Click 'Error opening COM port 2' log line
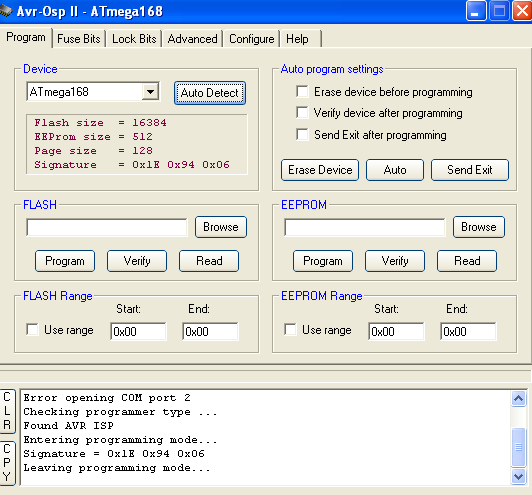Image resolution: width=532 pixels, height=495 pixels. click(107, 398)
